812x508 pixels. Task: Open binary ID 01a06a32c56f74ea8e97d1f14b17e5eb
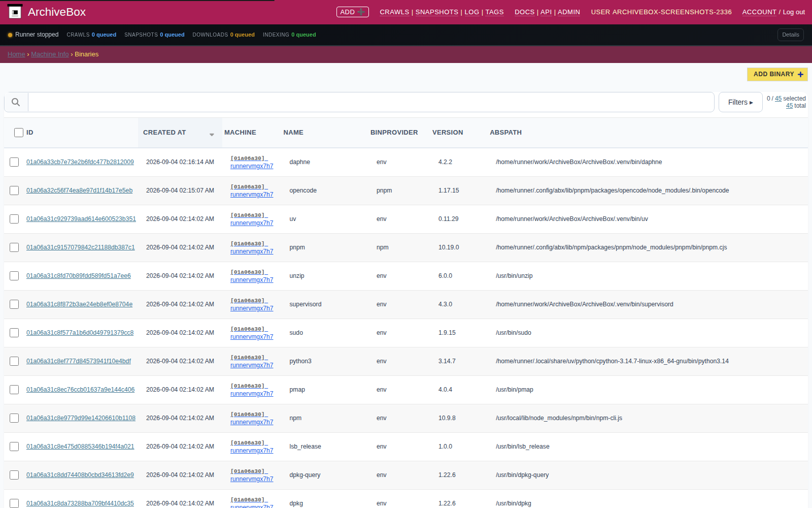click(79, 190)
